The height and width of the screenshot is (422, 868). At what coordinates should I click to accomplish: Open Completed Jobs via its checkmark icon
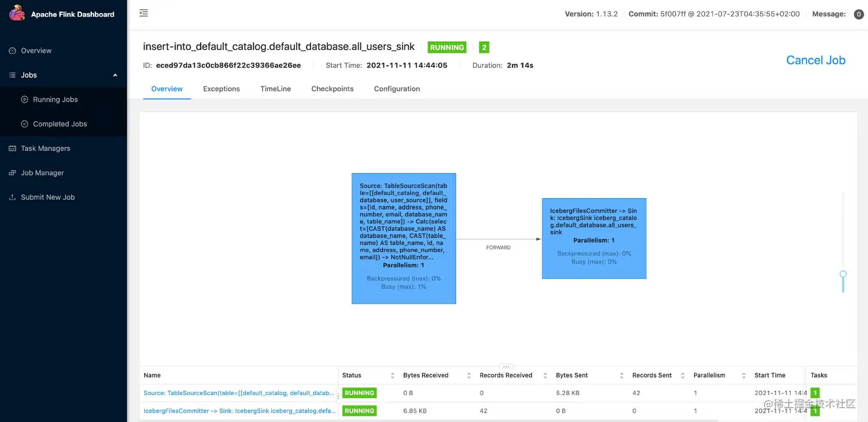click(24, 123)
